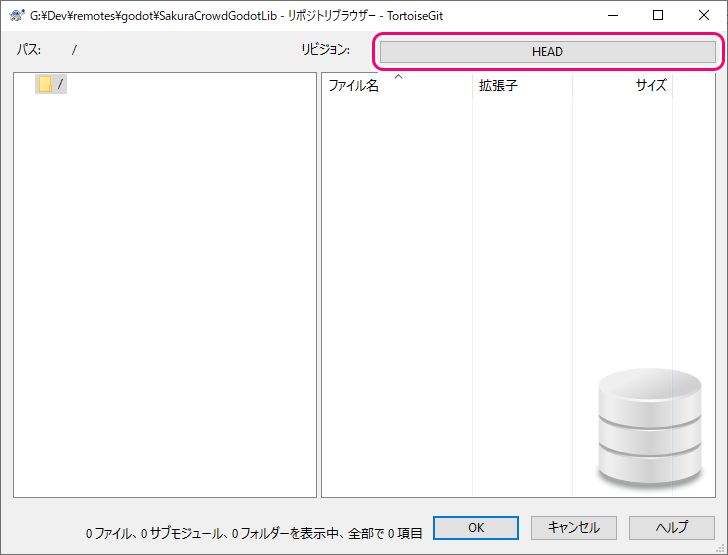Open help with the ヘルプ button
Screen dimensions: 728x555
click(671, 528)
